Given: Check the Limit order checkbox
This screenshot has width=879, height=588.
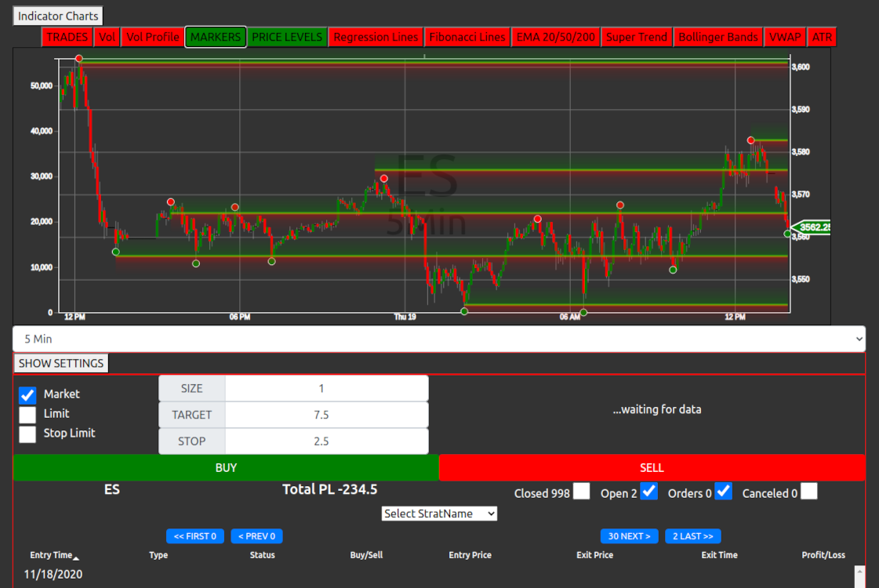Looking at the screenshot, I should coord(27,414).
